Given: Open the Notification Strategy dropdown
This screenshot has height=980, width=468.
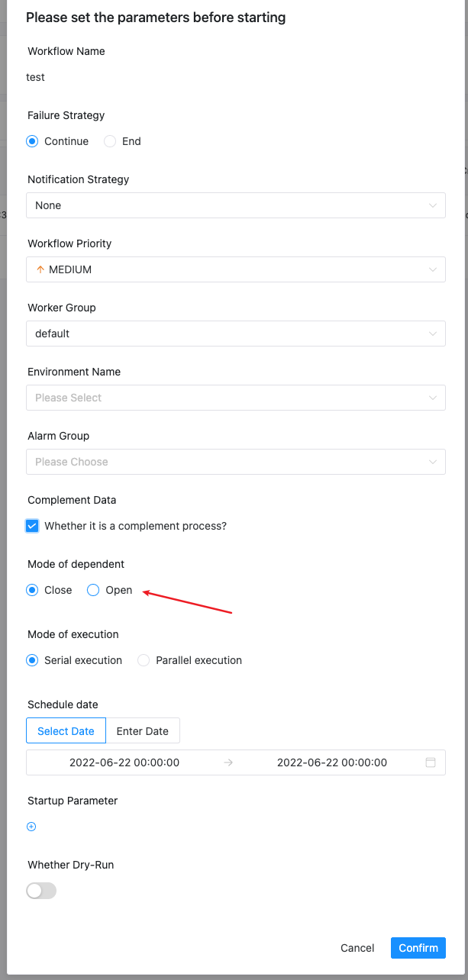Looking at the screenshot, I should [235, 205].
